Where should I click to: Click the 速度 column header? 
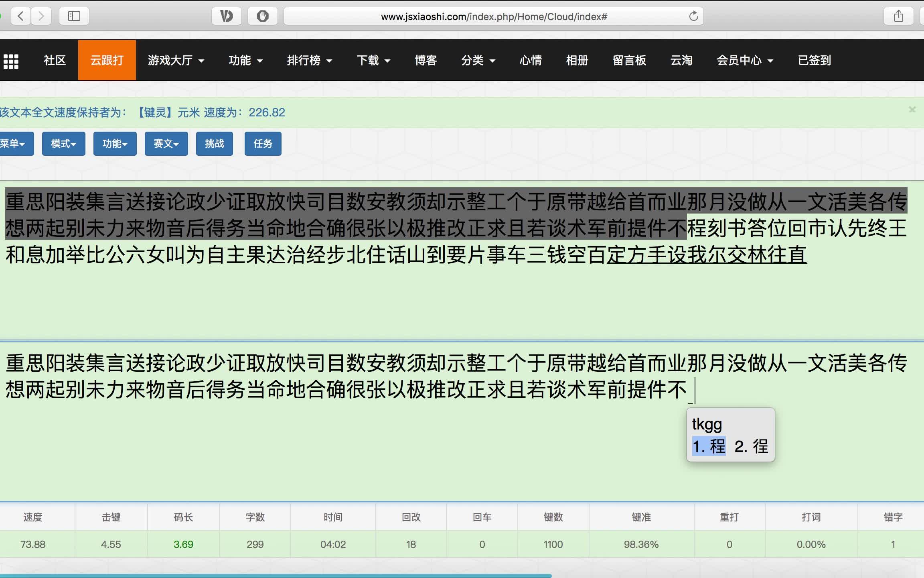click(x=33, y=517)
